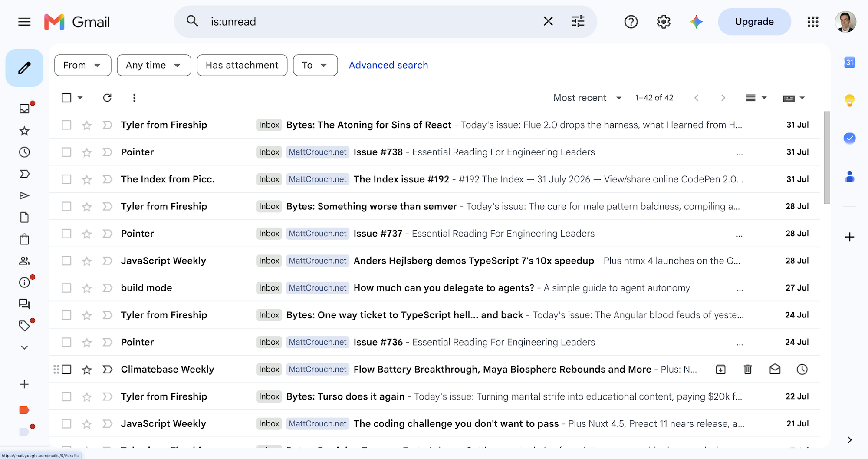Open the main menu hamburger icon
This screenshot has width=868, height=459.
[24, 22]
